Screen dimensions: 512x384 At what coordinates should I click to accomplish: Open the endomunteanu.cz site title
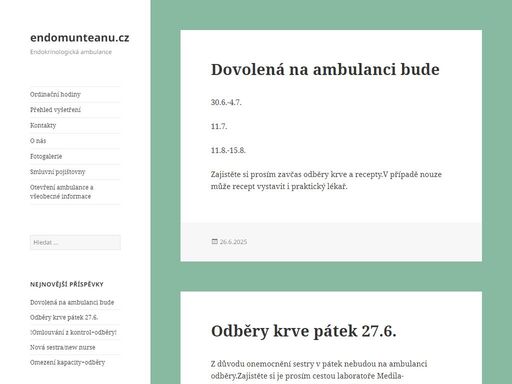click(80, 38)
